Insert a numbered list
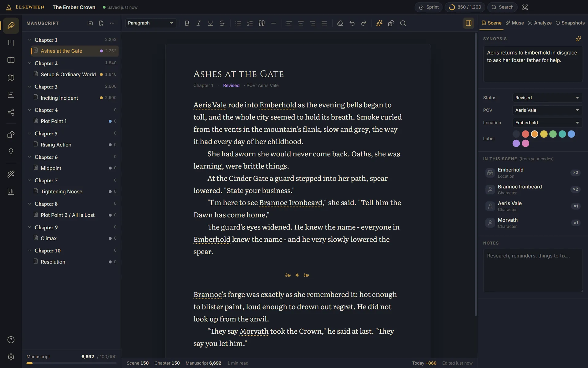Screen dimensions: 588x368 coord(250,23)
